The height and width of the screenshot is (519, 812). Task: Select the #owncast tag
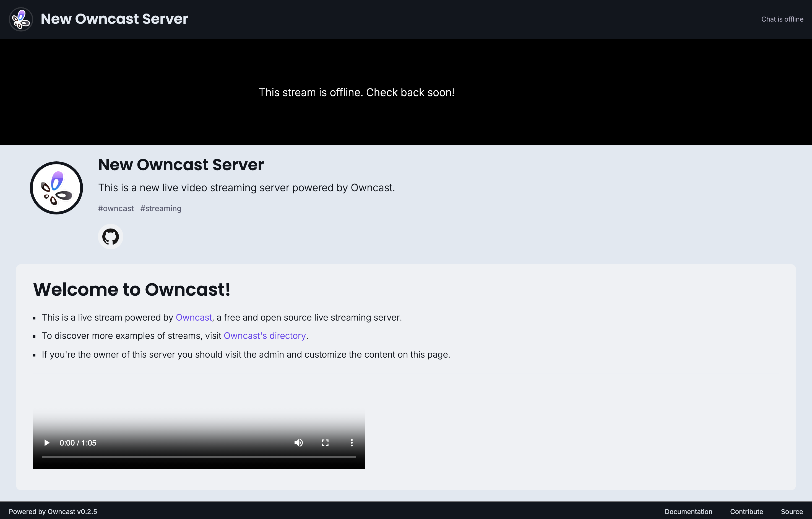click(x=116, y=208)
